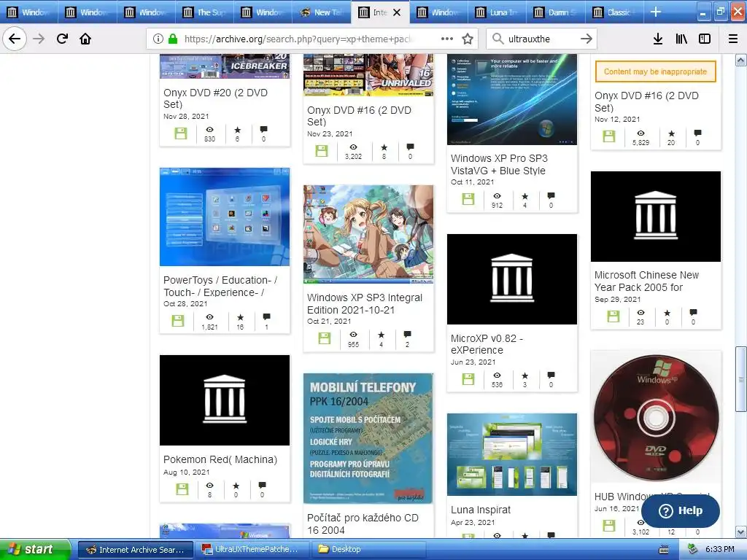Image resolution: width=747 pixels, height=560 pixels.
Task: Switch to the 'Damn S' tab
Action: [555, 12]
